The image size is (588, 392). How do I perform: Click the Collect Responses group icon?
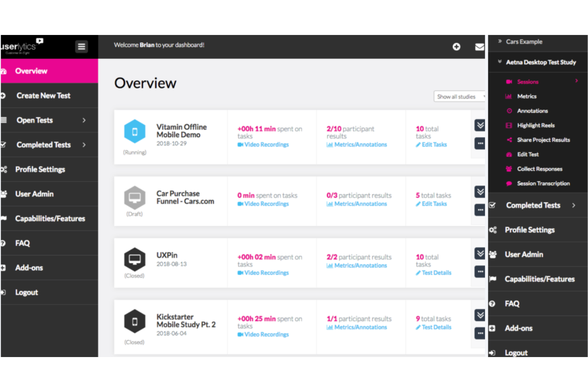[509, 168]
